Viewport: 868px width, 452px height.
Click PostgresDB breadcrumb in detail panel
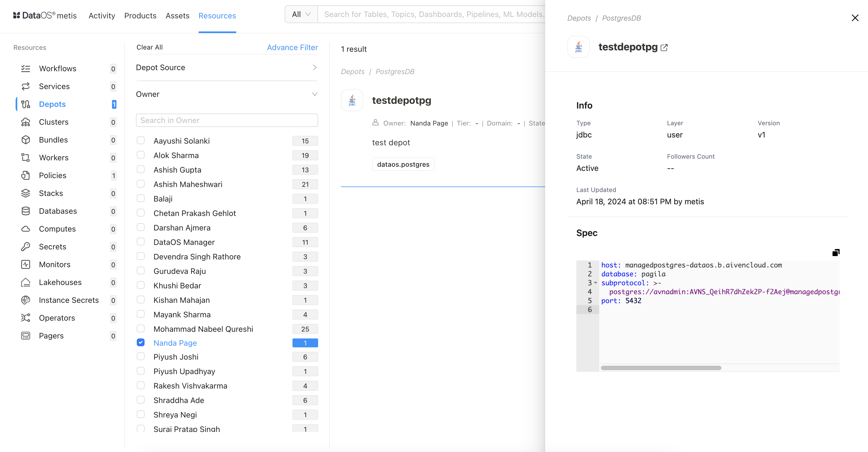tap(621, 18)
